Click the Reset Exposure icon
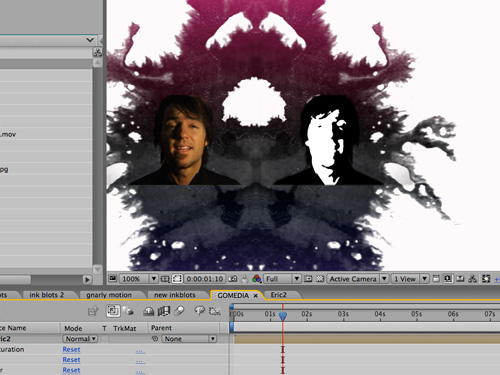 pyautogui.click(x=486, y=279)
